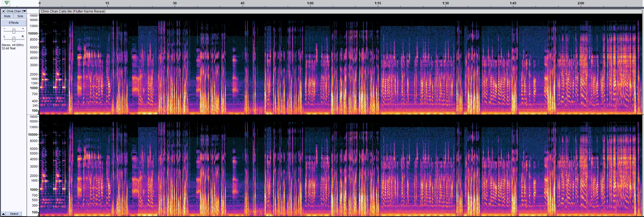Image resolution: width=644 pixels, height=217 pixels.
Task: Click the 15 second mark on the timeline
Action: (107, 3)
